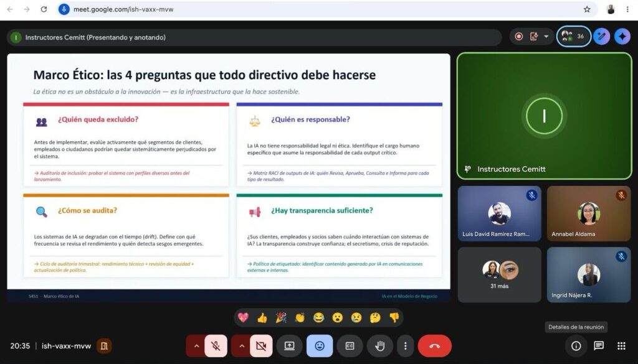Click Annabel Aldama's muted microphone icon

point(621,195)
